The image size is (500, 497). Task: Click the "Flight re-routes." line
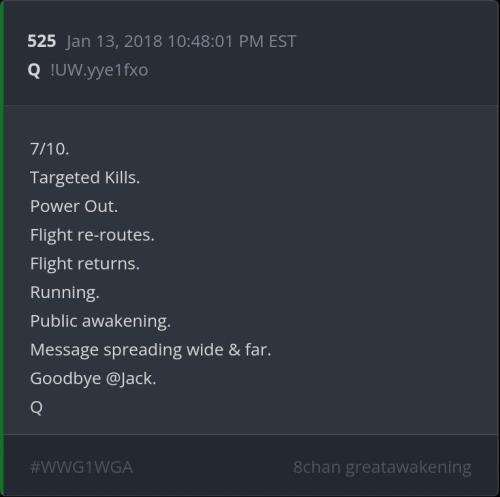(x=92, y=235)
